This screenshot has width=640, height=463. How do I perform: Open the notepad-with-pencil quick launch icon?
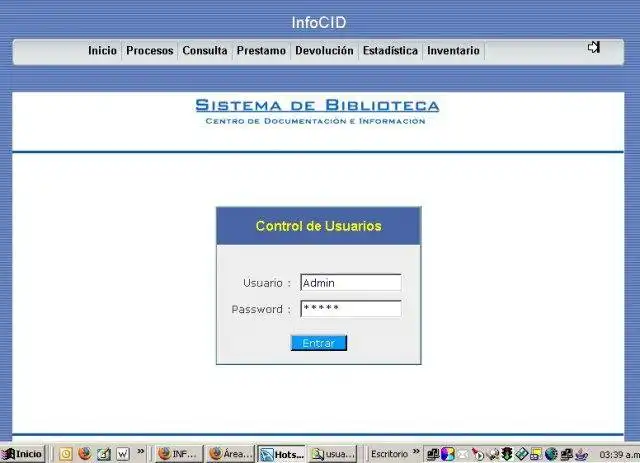coord(104,454)
